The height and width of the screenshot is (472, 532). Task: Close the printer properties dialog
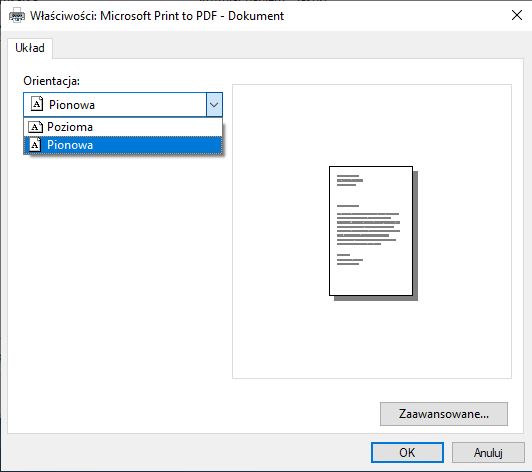[517, 15]
